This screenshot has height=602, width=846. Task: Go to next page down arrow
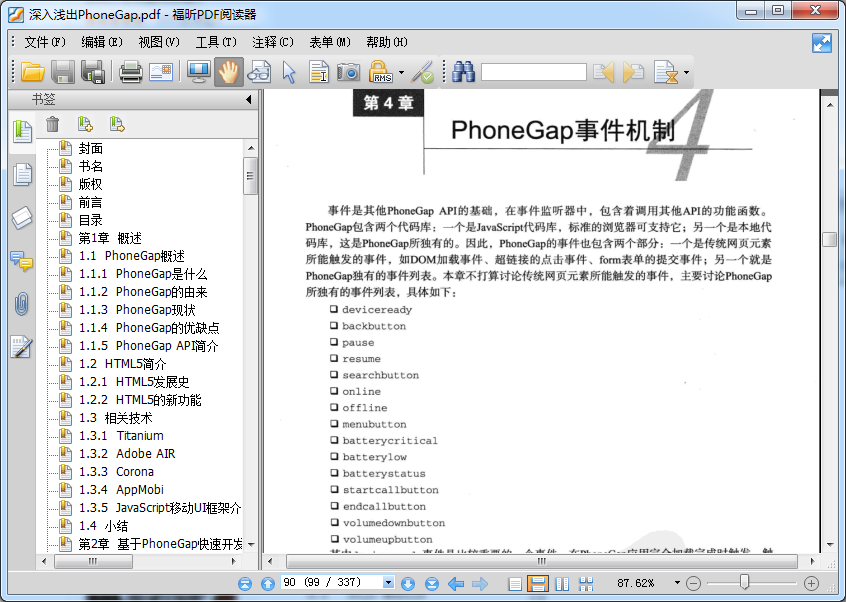408,583
